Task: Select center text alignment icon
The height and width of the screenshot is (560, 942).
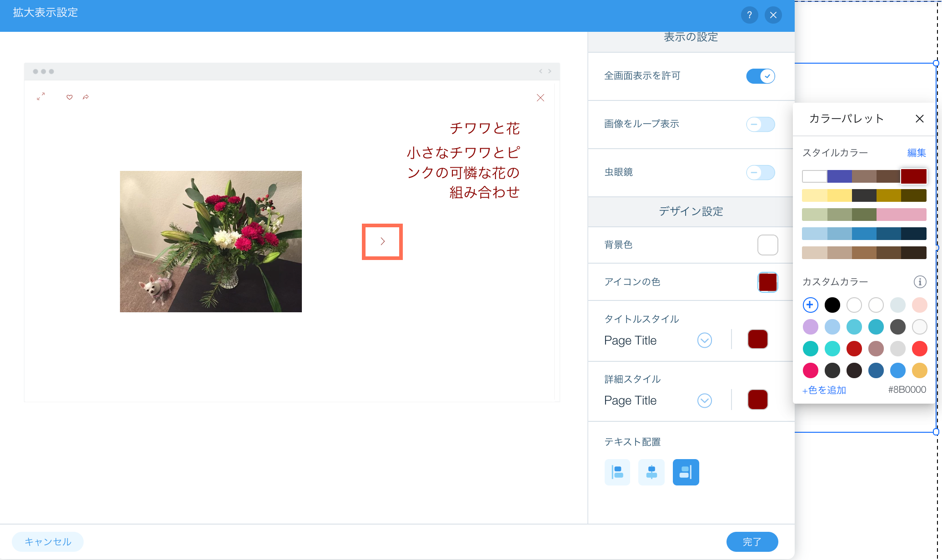Action: pyautogui.click(x=651, y=472)
